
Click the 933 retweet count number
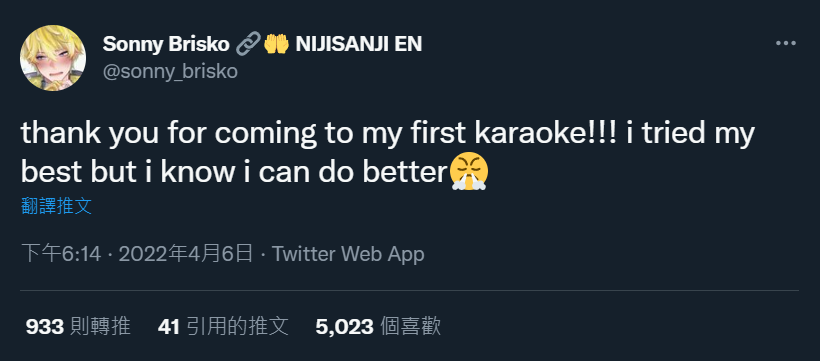point(44,327)
